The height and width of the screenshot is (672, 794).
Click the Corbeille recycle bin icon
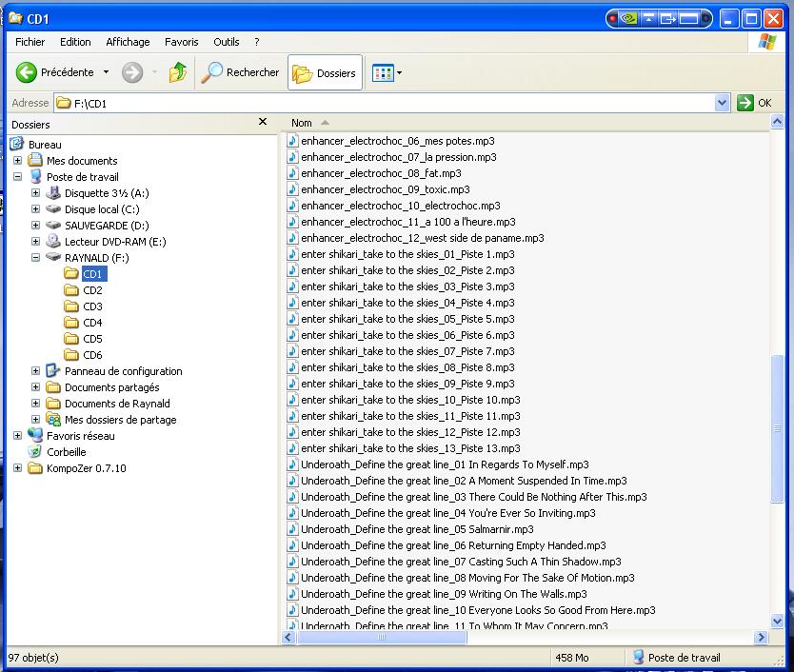tap(34, 452)
